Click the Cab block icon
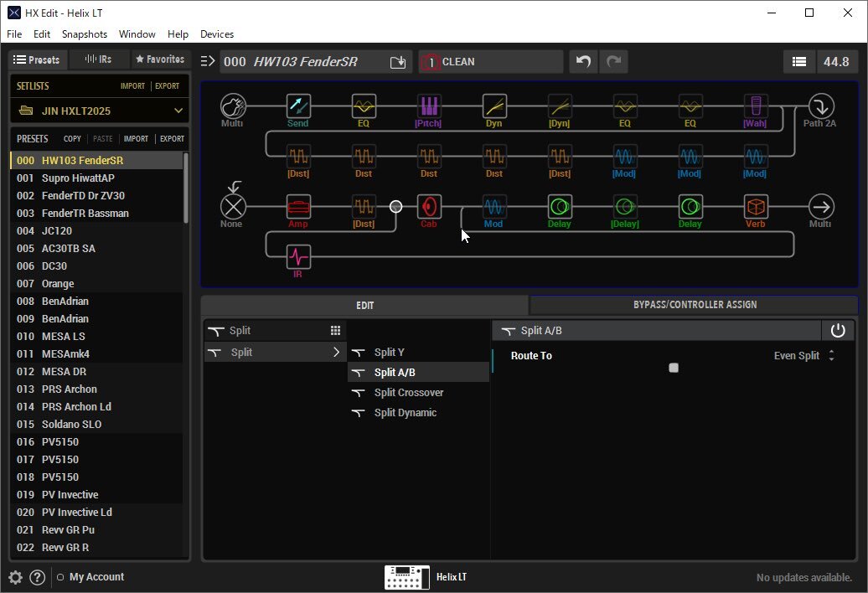This screenshot has width=868, height=593. (429, 206)
